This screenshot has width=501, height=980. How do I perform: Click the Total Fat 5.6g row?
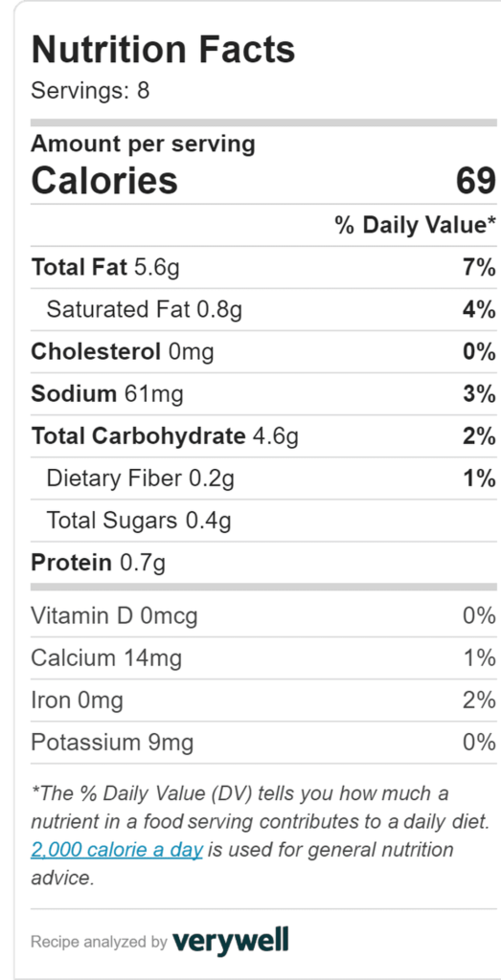click(263, 268)
